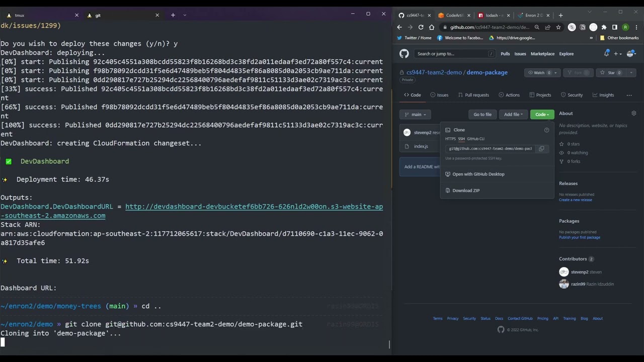Select GitHub CLI clone option

pyautogui.click(x=475, y=139)
